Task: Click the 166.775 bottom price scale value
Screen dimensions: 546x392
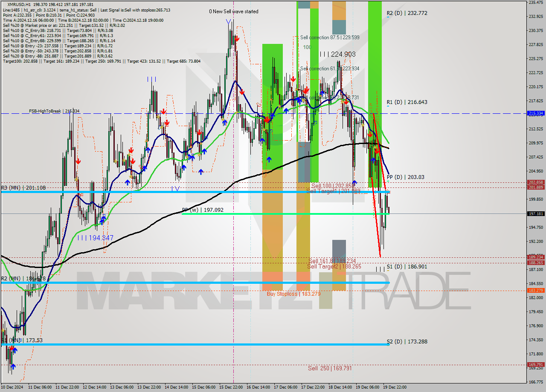Action: [536, 382]
